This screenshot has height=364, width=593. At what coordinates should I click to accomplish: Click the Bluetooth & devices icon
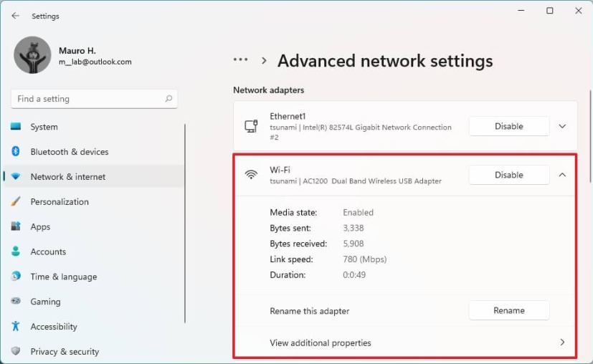click(x=16, y=152)
